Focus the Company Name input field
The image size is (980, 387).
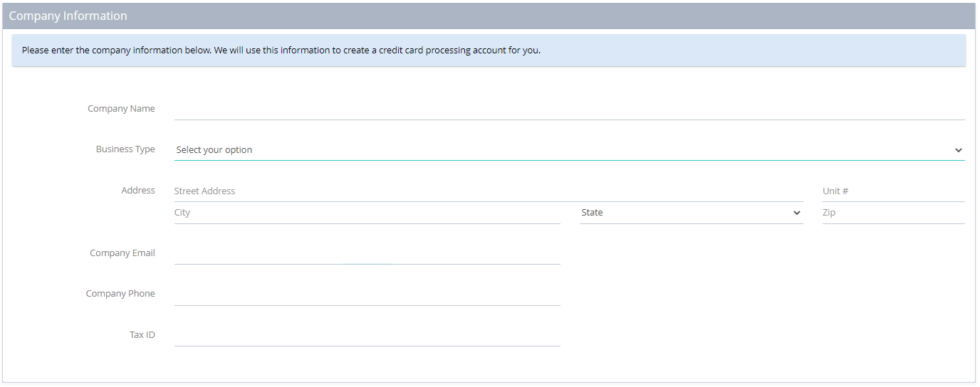[569, 110]
